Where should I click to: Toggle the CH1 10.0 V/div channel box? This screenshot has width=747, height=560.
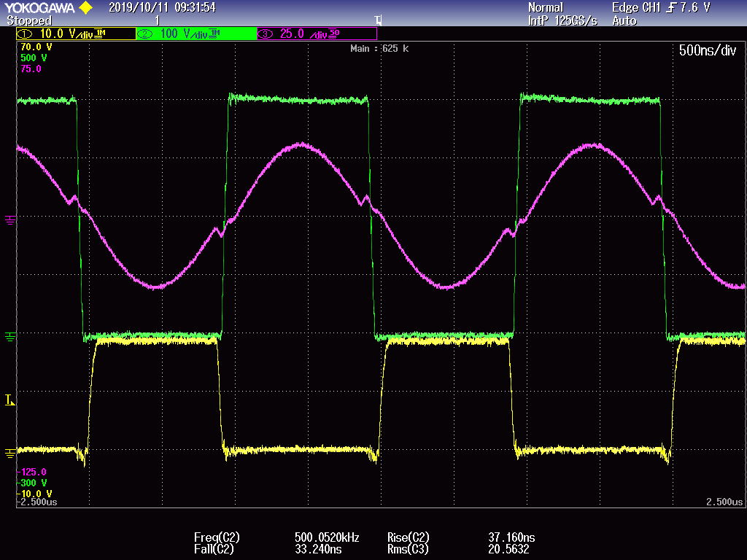(76, 34)
